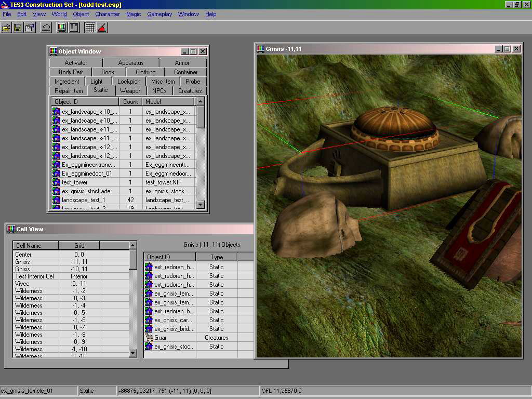Toggle the grid snap toolbar icon
The width and height of the screenshot is (532, 399).
tap(89, 28)
